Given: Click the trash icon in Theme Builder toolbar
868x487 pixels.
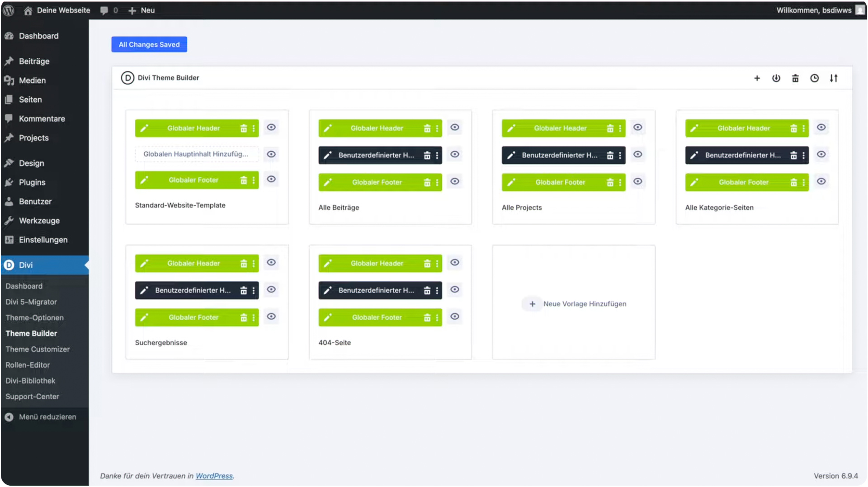Looking at the screenshot, I should [x=795, y=78].
